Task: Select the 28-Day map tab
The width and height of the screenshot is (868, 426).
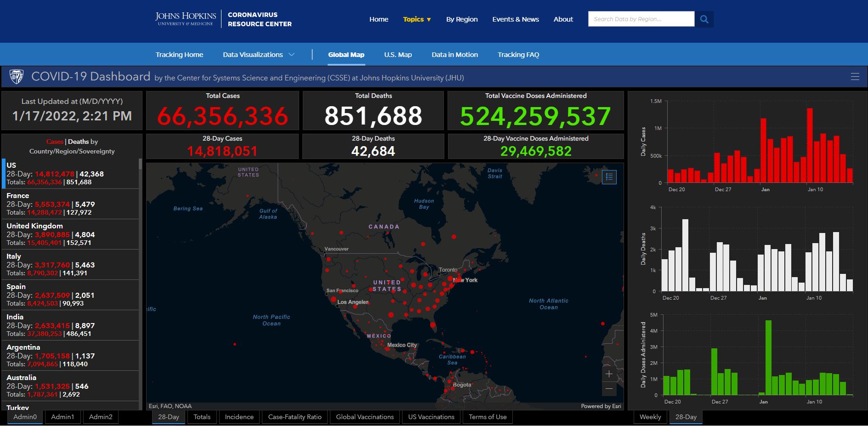Action: pyautogui.click(x=169, y=417)
